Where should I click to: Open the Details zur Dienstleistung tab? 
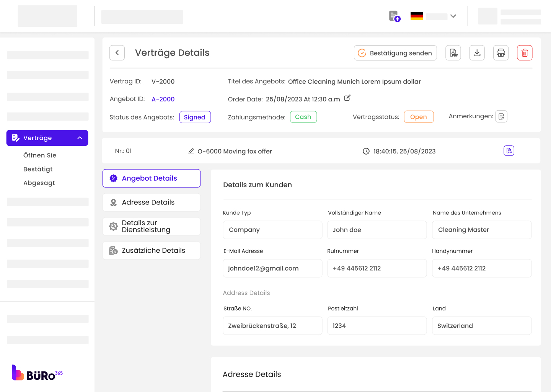(x=152, y=227)
